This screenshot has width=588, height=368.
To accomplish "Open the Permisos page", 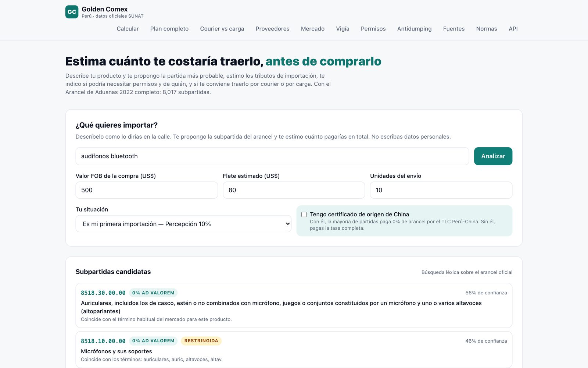I will pyautogui.click(x=373, y=29).
